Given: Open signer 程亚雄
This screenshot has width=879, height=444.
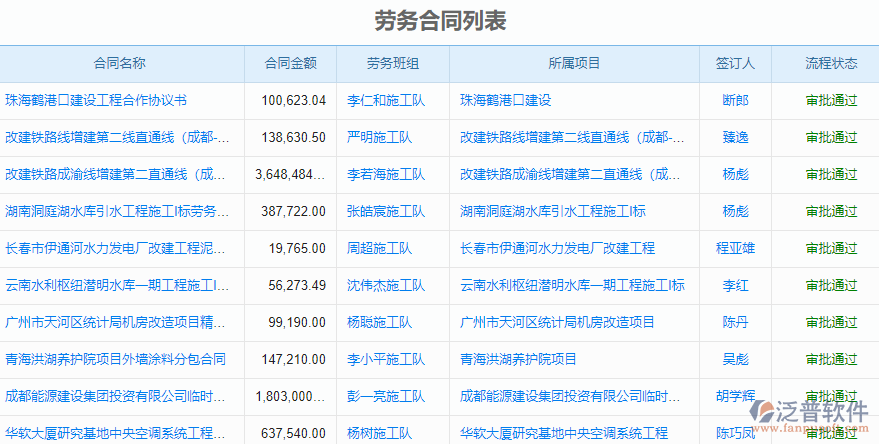Looking at the screenshot, I should (x=735, y=248).
